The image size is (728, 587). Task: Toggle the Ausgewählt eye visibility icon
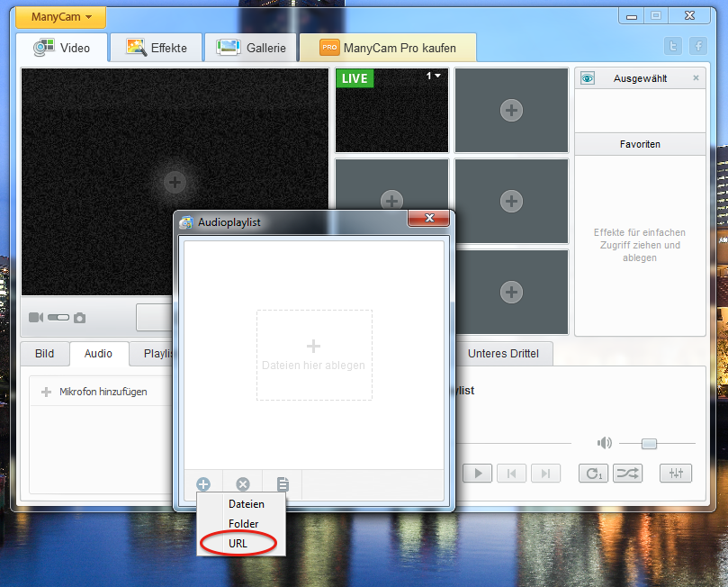(588, 78)
